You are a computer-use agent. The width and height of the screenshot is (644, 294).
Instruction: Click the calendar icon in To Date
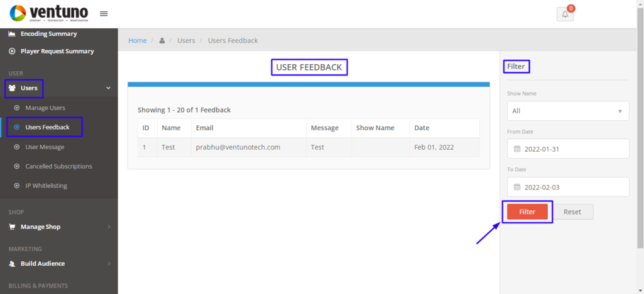click(517, 187)
